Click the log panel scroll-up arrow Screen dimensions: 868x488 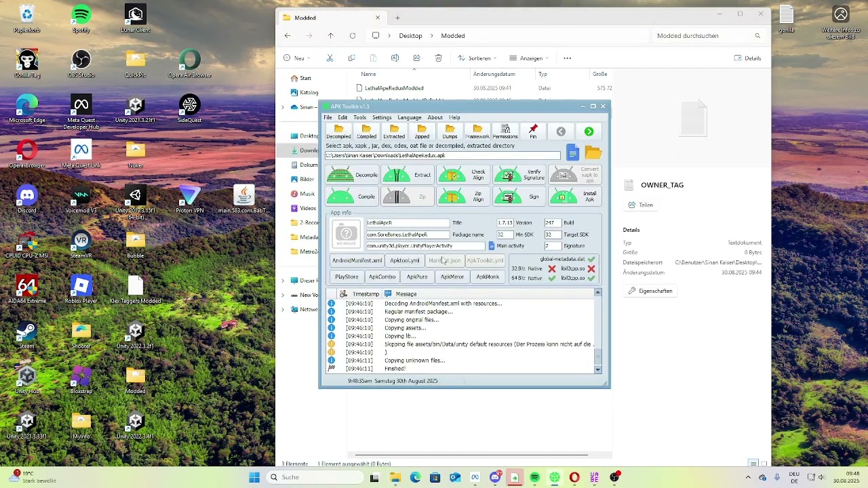[x=597, y=293]
